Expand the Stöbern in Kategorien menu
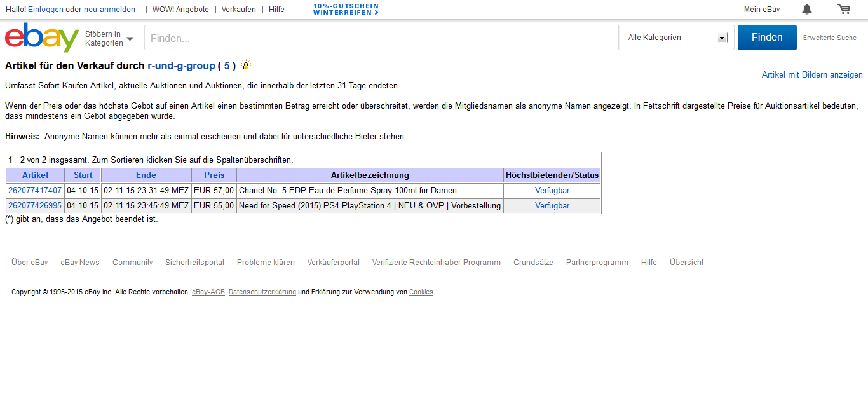Screen dimensions: 868x403 click(x=109, y=38)
